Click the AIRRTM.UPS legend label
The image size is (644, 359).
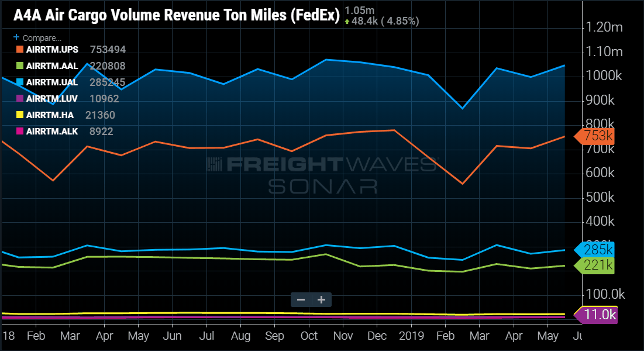pos(52,50)
